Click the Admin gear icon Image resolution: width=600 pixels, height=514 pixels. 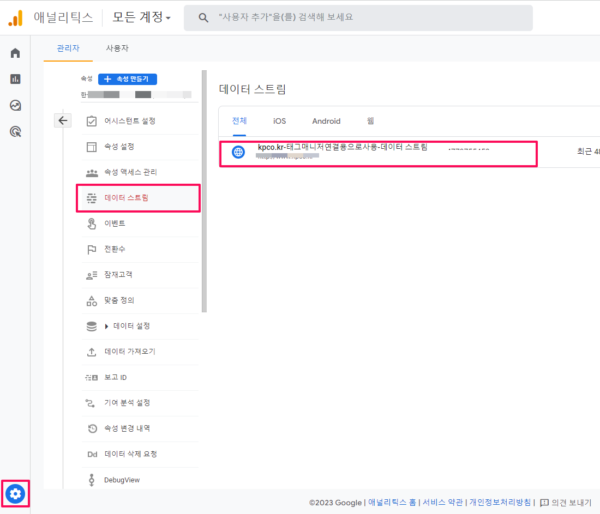(15, 494)
